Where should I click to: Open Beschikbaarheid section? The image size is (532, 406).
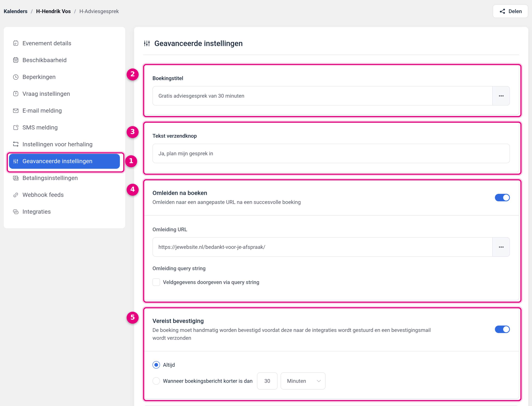pos(64,60)
